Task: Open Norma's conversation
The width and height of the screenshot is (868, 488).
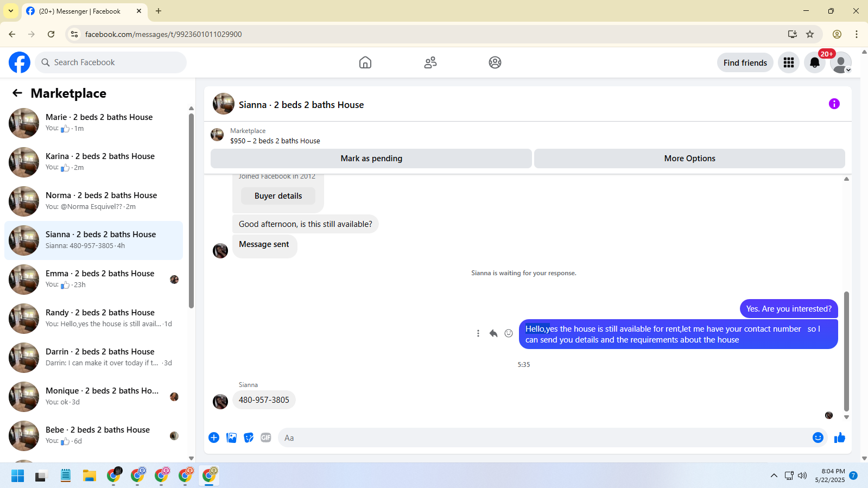Action: coord(94,201)
